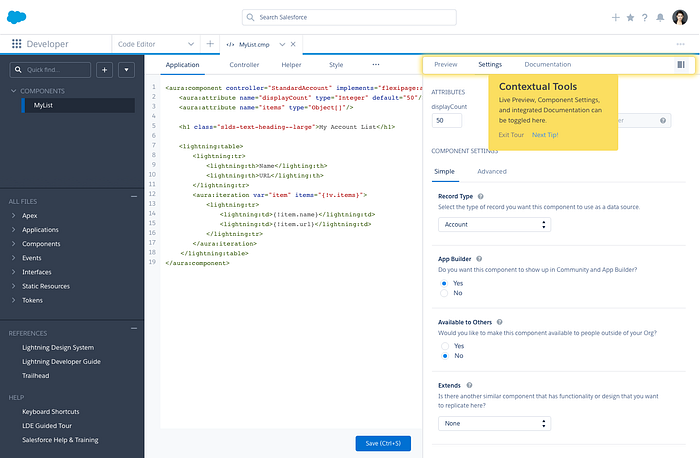Click the Next Tip! link
The width and height of the screenshot is (700, 458).
point(545,134)
